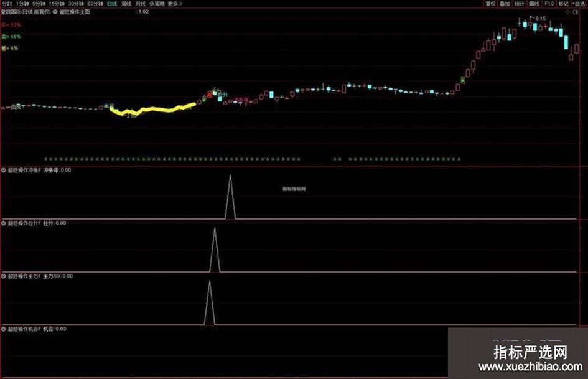Click the 主力XG: 0.00 indicator label
588x379 pixels.
tap(58, 276)
